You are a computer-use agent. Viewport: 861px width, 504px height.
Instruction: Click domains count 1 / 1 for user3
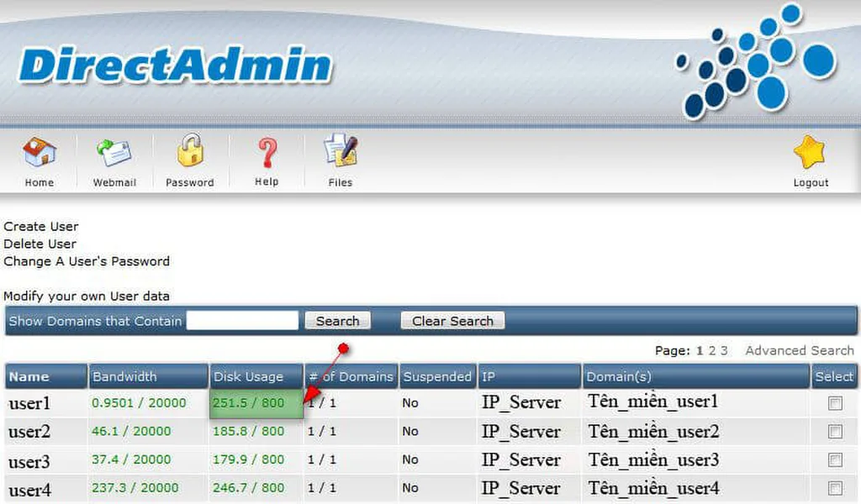tap(322, 459)
